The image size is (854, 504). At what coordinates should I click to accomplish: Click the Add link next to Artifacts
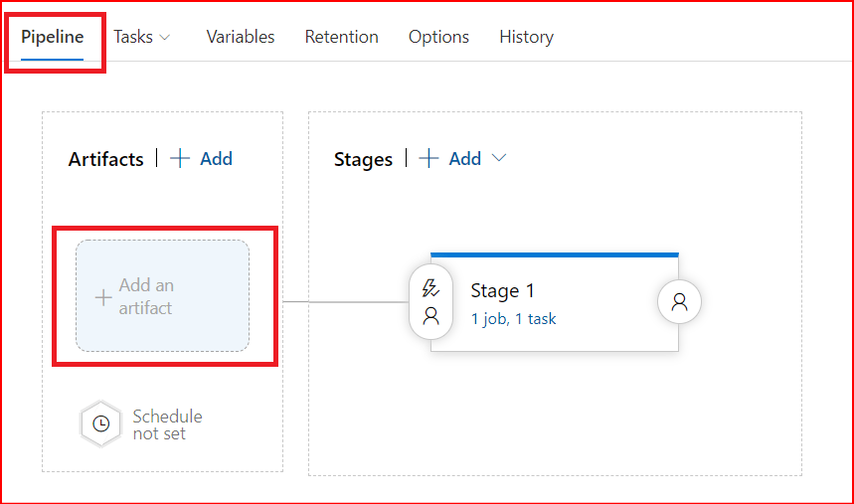pyautogui.click(x=216, y=159)
